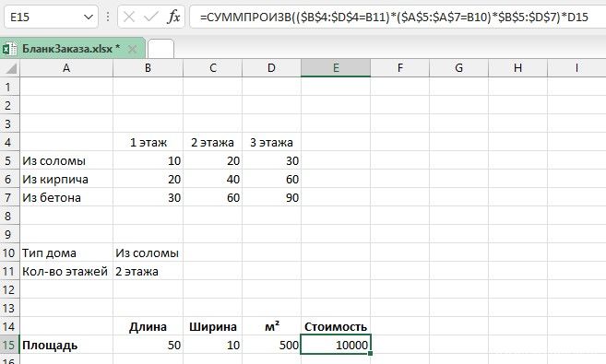
Task: Cancel the formula entry with the X icon
Action: (x=129, y=17)
